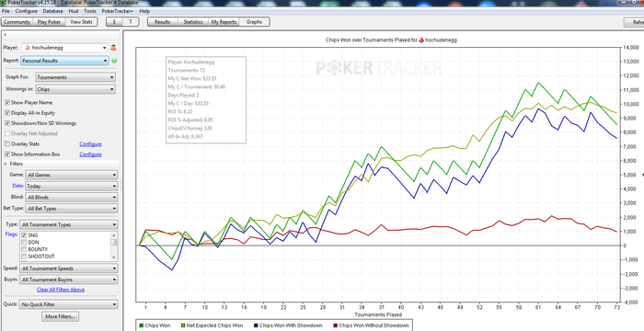This screenshot has height=331, width=644.
Task: Click the information box on the graph
Action: click(206, 100)
